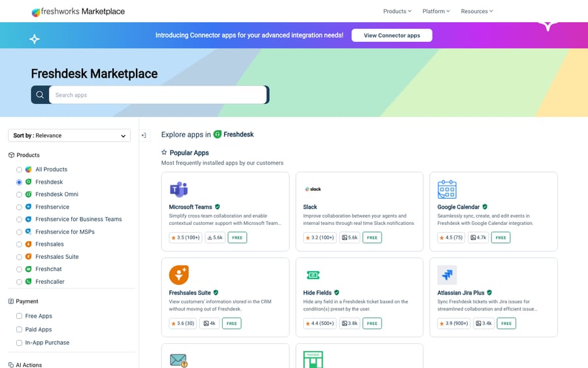Image resolution: width=588 pixels, height=368 pixels.
Task: Click FREE button on Google Calendar card
Action: 500,237
